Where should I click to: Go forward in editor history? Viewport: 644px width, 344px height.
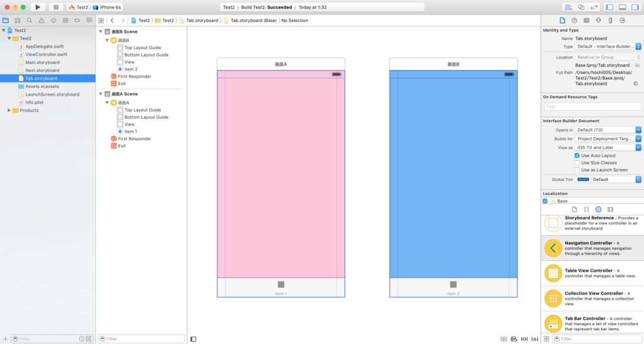[123, 20]
